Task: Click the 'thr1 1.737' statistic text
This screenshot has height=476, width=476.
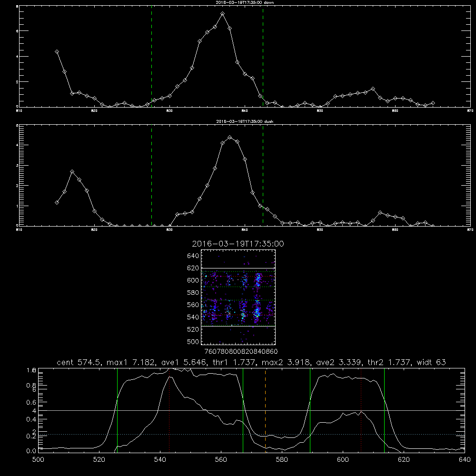Action: point(234,362)
